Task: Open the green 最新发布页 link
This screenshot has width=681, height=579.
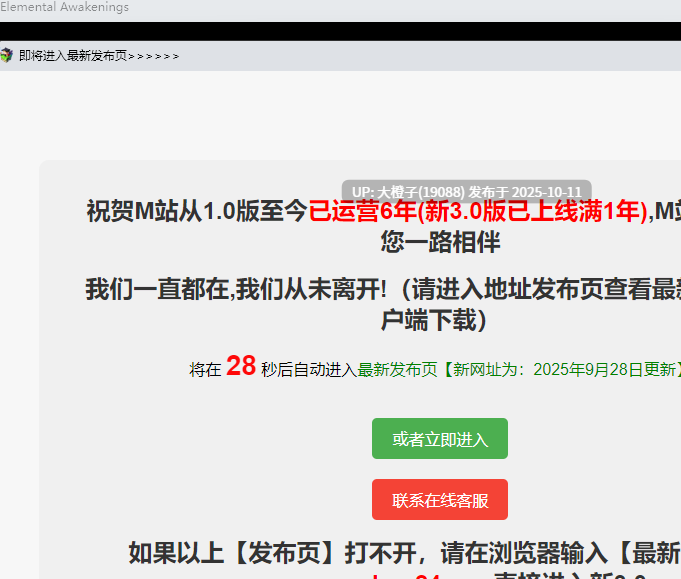Action: 397,370
